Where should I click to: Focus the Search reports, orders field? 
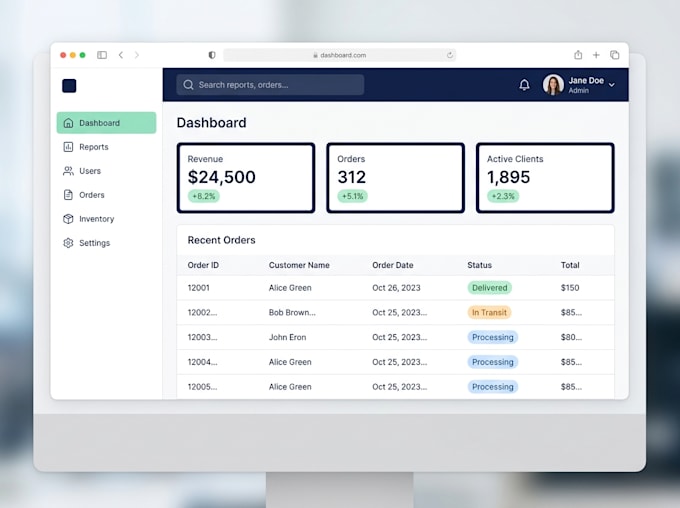[270, 85]
